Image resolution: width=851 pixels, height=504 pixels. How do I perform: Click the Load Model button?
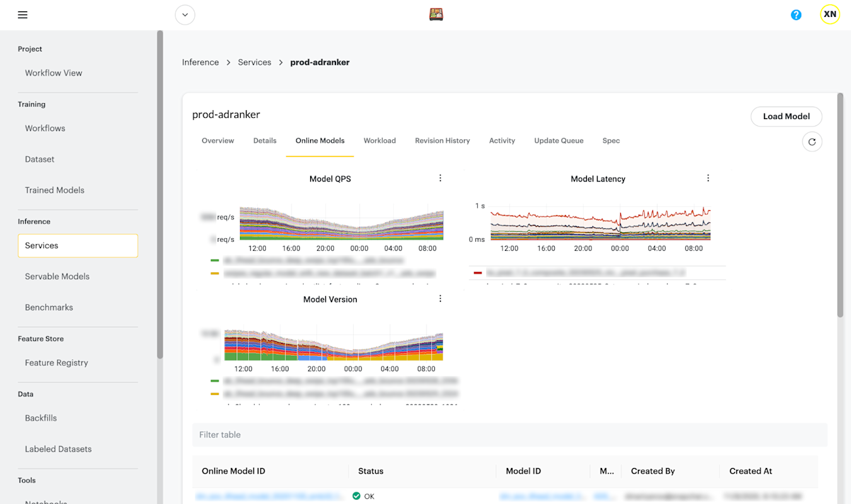click(x=786, y=117)
